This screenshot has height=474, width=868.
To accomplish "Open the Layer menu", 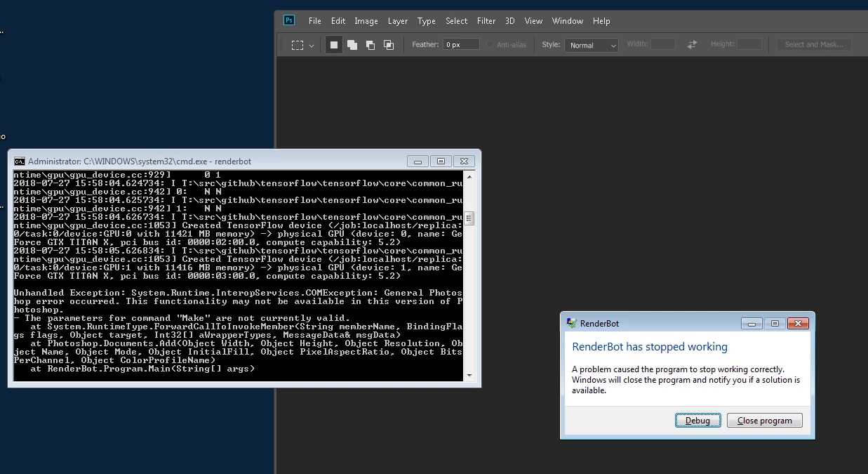I will [398, 21].
